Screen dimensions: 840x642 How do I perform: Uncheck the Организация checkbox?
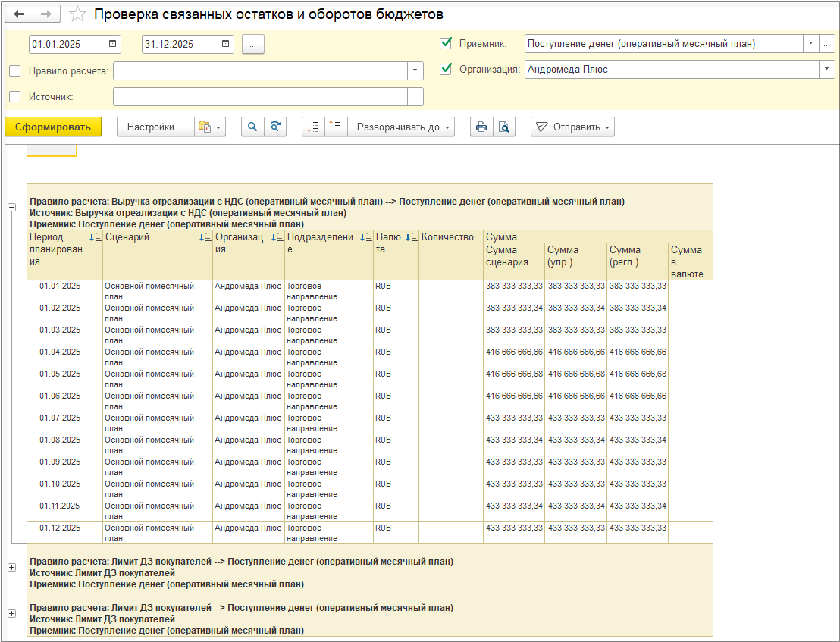446,69
